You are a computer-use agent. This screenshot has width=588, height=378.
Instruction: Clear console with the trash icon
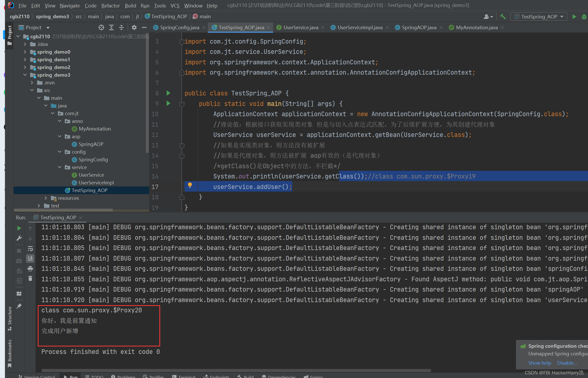30,278
